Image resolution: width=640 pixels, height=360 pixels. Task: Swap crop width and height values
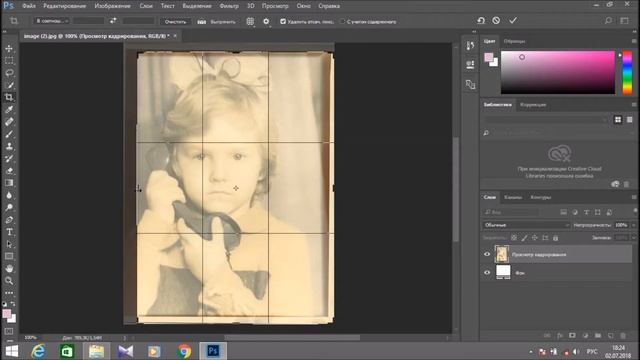[x=113, y=21]
